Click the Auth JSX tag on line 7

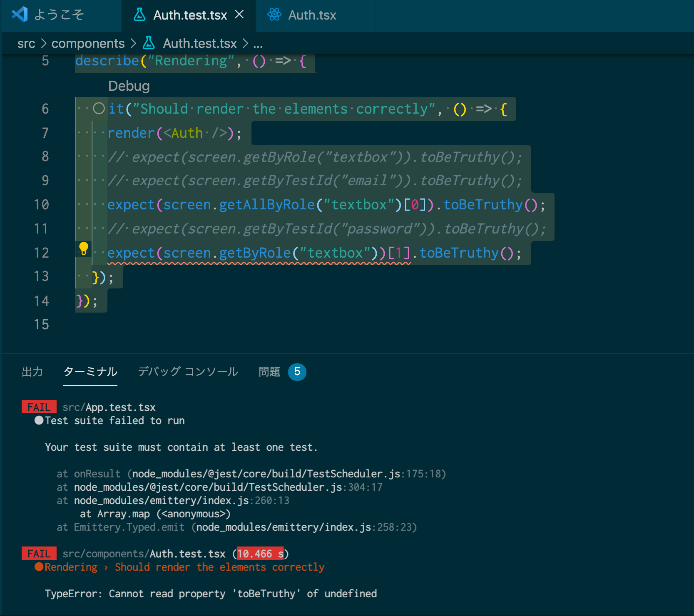[x=187, y=133]
